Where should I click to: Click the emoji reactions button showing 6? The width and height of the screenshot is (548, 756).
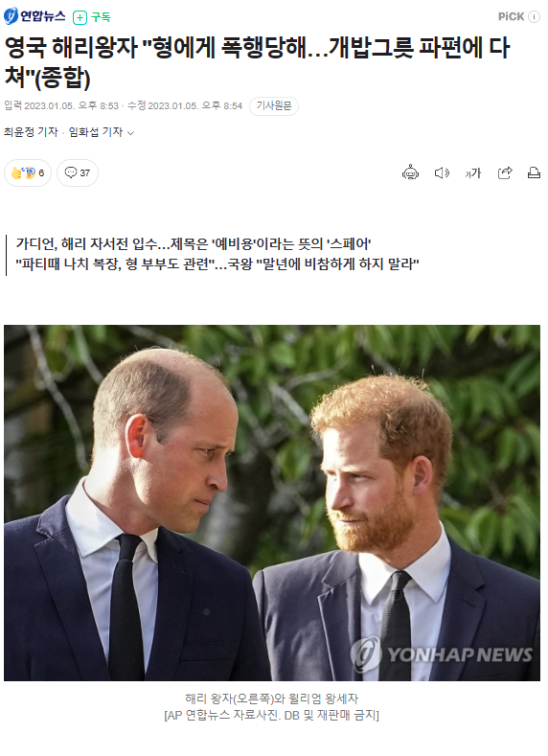(x=28, y=172)
